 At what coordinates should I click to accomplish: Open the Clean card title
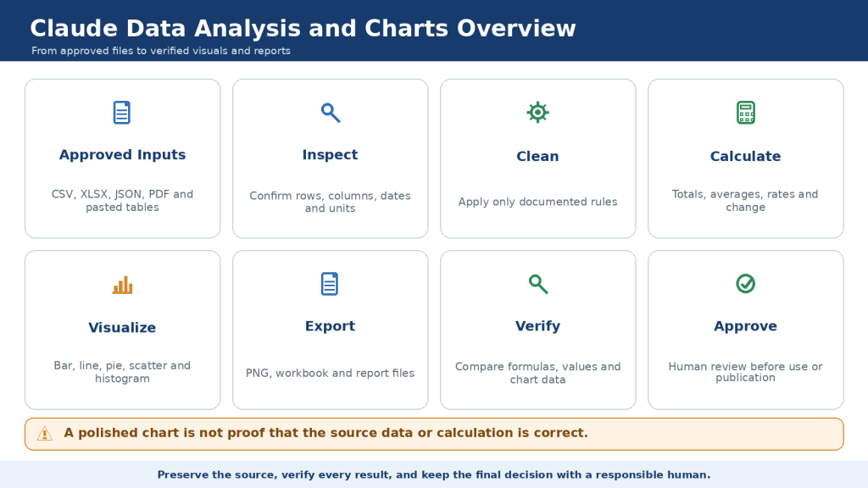click(537, 157)
